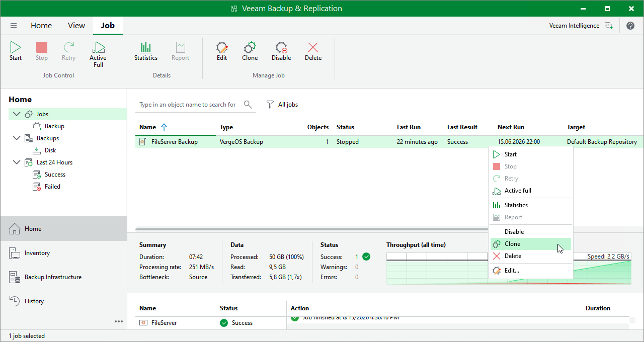Collapse the Backups tree node

pos(16,138)
